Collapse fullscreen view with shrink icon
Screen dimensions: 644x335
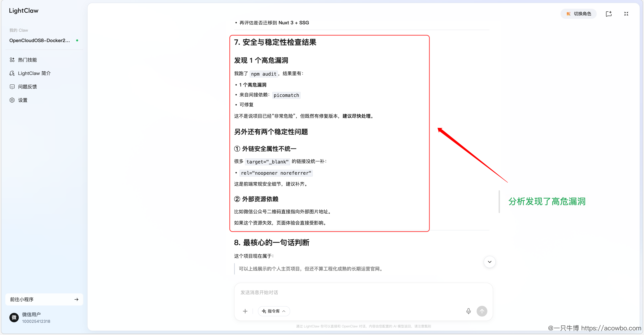[626, 14]
